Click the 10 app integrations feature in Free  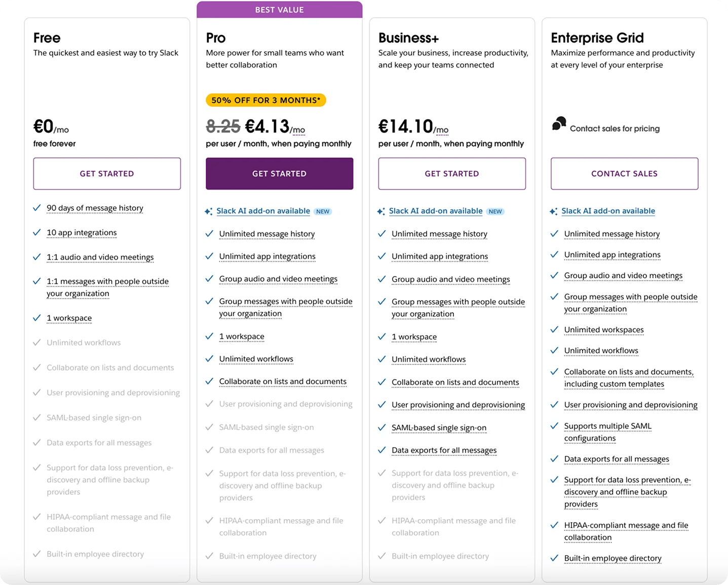pyautogui.click(x=82, y=233)
